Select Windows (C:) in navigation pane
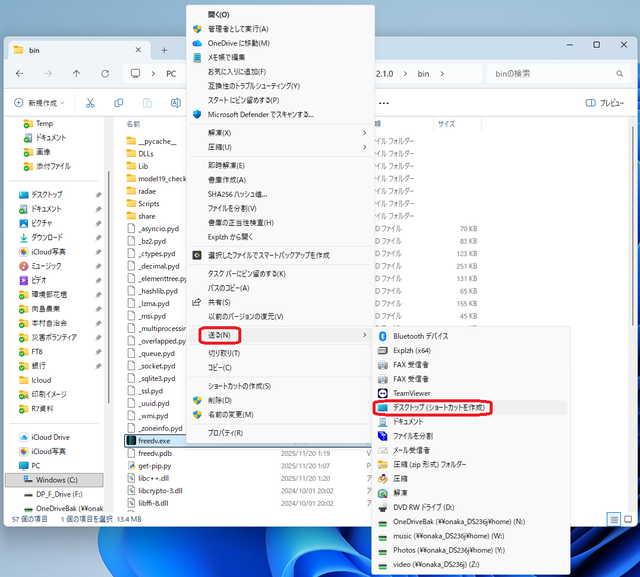This screenshot has height=577, width=640. (x=54, y=480)
